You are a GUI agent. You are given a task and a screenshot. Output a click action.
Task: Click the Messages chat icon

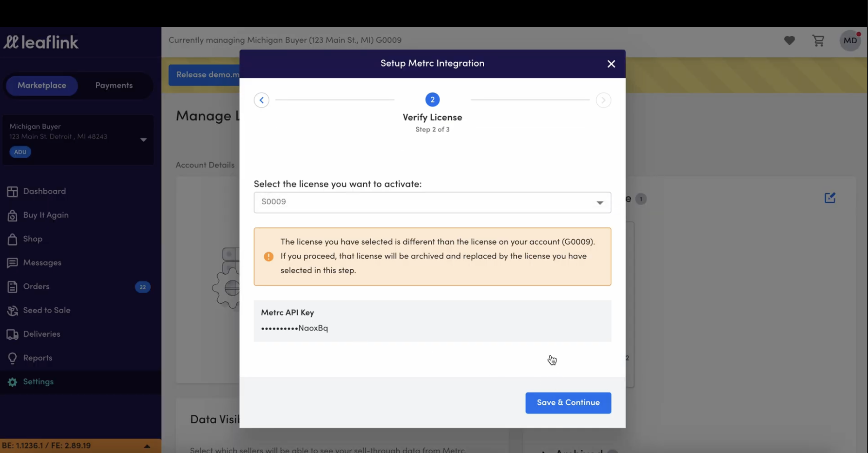[13, 263]
